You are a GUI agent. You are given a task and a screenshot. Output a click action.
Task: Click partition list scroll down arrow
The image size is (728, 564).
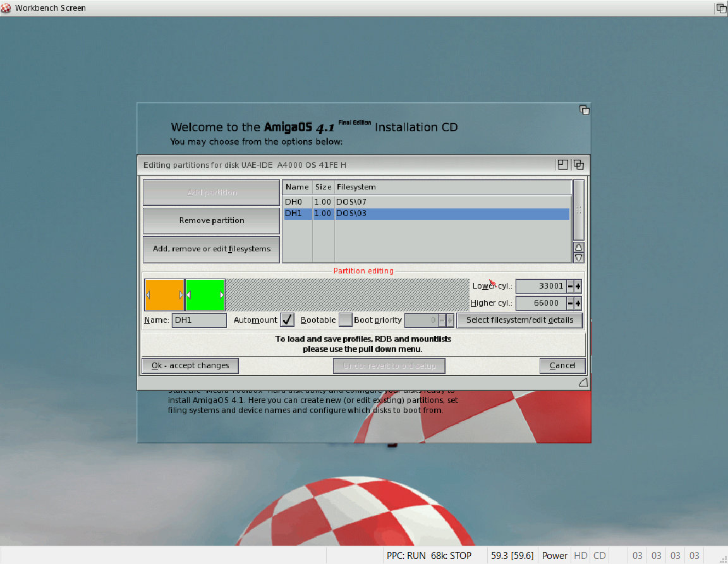pos(578,258)
